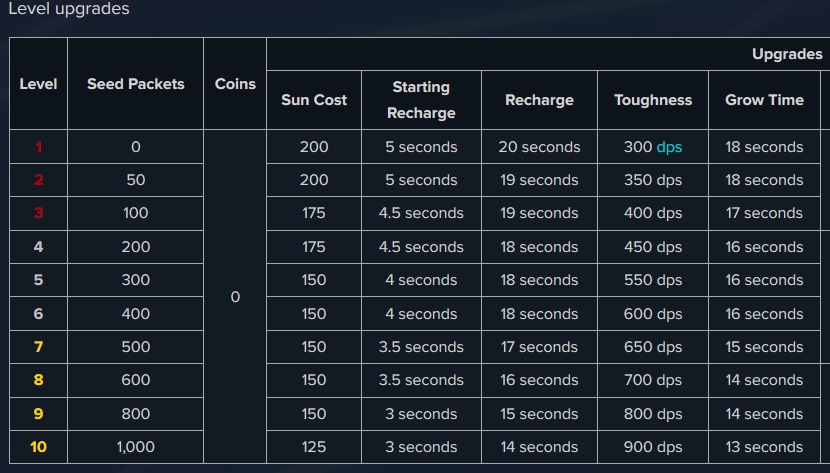Click the 'Starting Recharge' column header
This screenshot has height=473, width=830.
click(421, 100)
